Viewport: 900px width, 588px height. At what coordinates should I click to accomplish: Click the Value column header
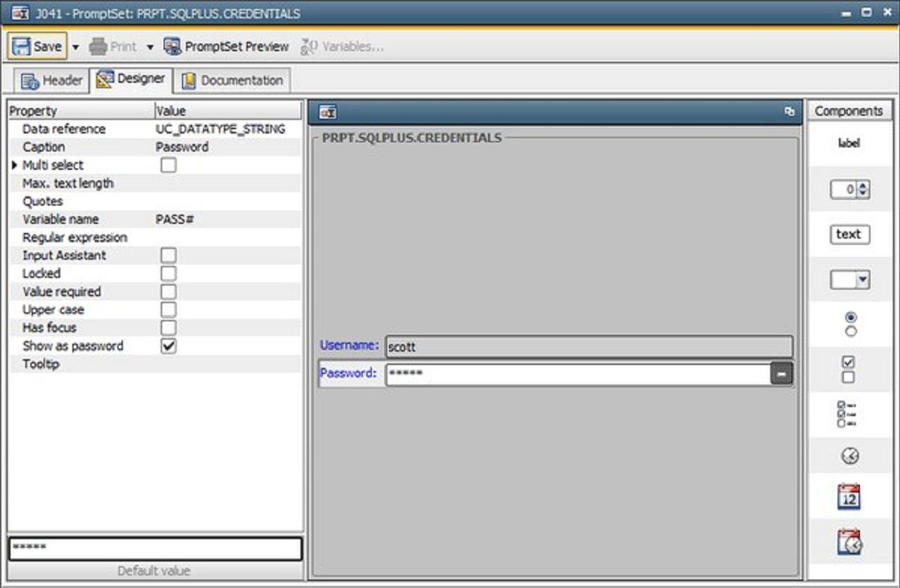tap(227, 111)
